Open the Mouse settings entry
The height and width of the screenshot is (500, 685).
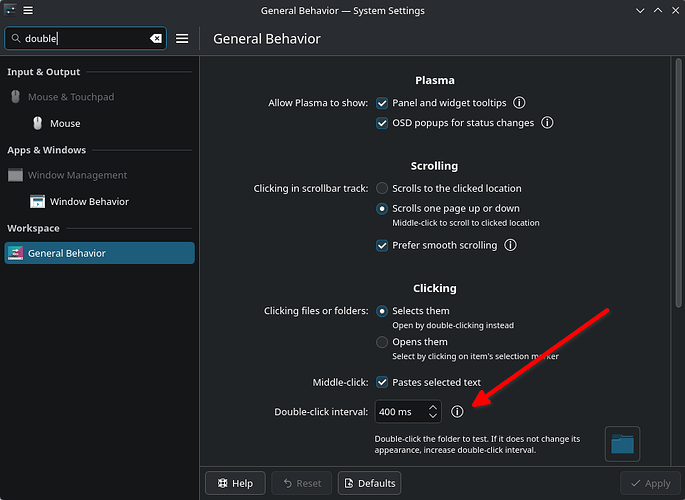[x=65, y=124]
